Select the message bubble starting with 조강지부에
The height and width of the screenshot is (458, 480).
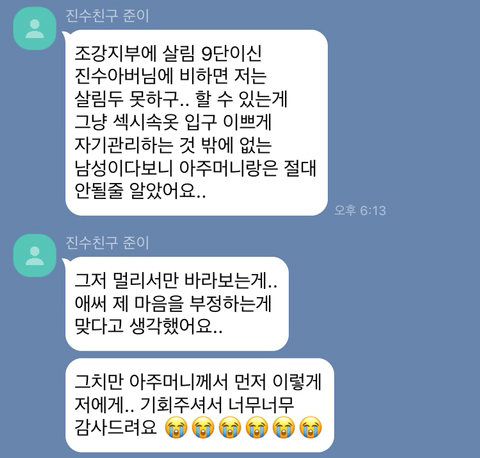pos(196,123)
